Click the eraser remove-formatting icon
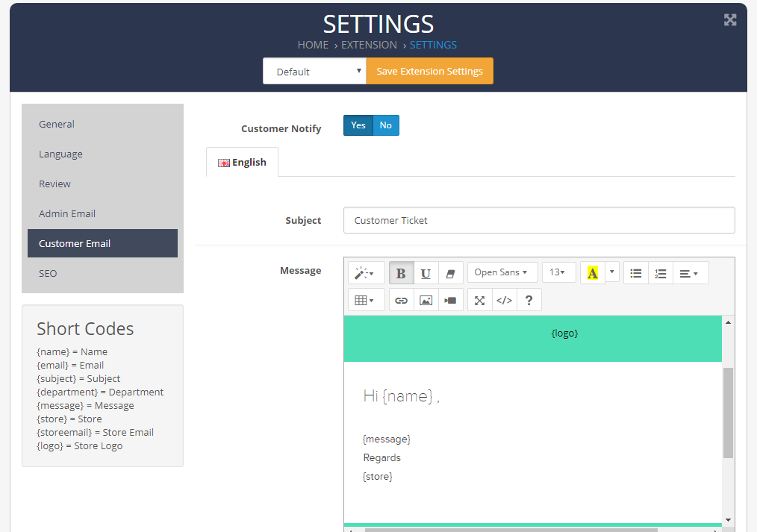The height and width of the screenshot is (532, 757). (450, 273)
